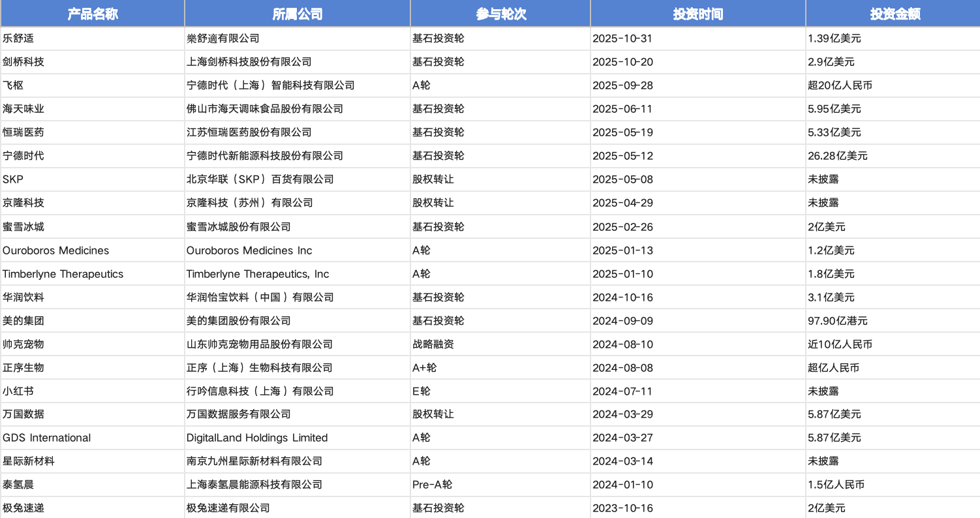The width and height of the screenshot is (980, 518).
Task: Click the 京隆科技（苏州）有限公司 cell
Action: [x=249, y=203]
